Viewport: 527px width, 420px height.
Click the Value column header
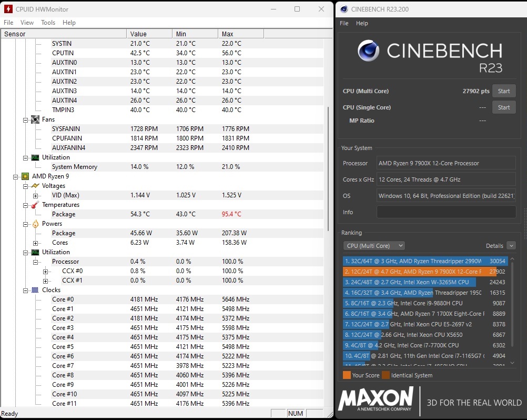(149, 34)
